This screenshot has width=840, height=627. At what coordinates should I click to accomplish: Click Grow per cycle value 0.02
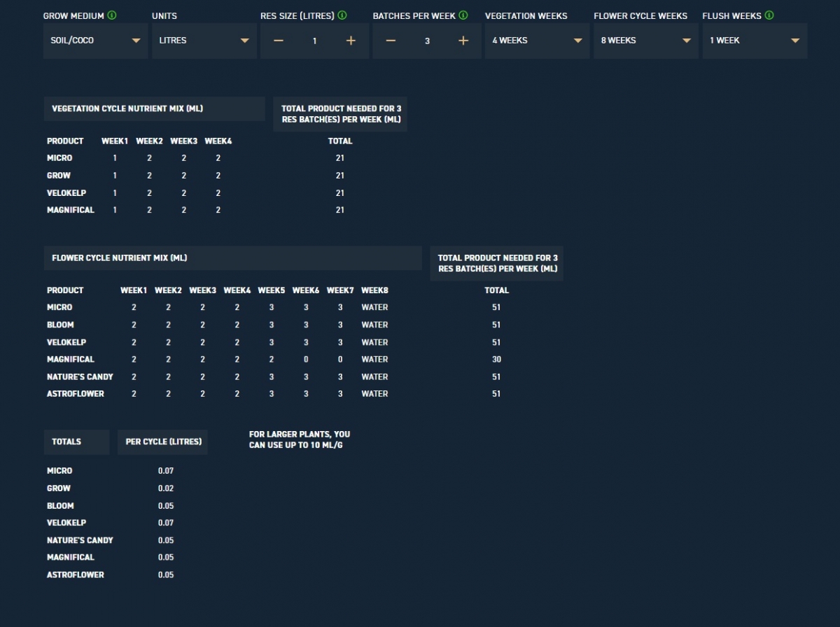pyautogui.click(x=166, y=488)
